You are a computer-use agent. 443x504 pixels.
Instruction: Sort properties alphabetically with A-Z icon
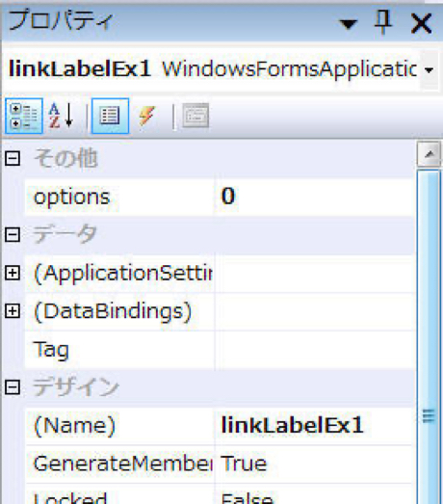[x=62, y=116]
